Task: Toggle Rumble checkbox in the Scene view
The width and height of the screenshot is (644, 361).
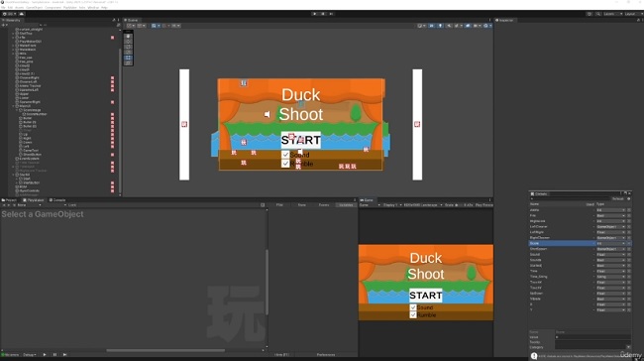Action: [285, 164]
